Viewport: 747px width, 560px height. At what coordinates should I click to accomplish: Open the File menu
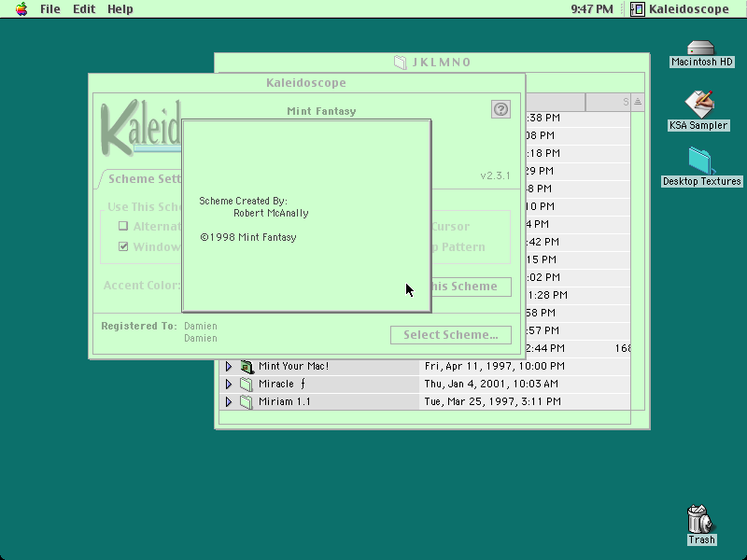click(x=50, y=9)
